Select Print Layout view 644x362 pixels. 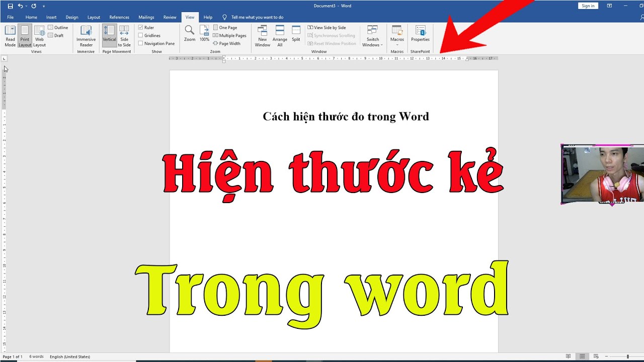tap(25, 36)
